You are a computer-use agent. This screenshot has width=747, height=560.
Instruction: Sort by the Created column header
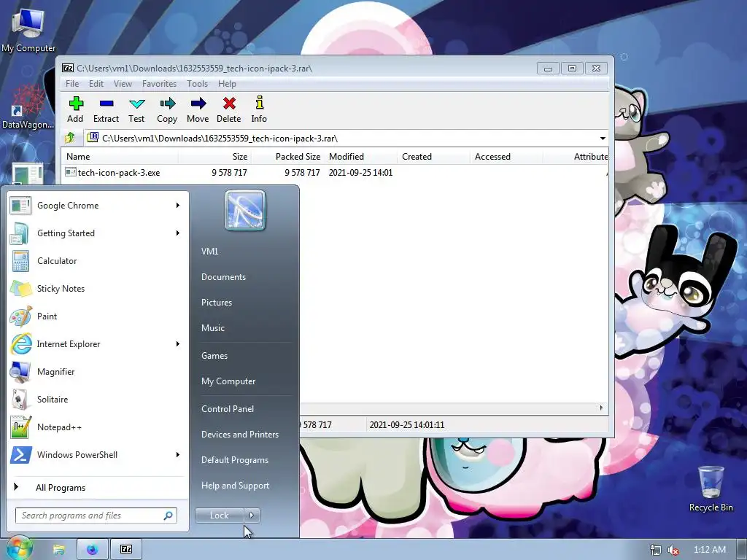[x=433, y=157]
